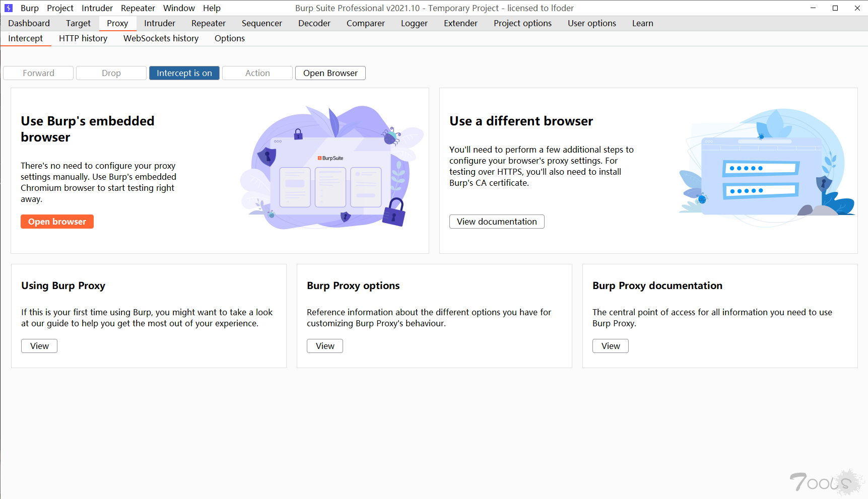Switch to the Target tab

coord(78,23)
